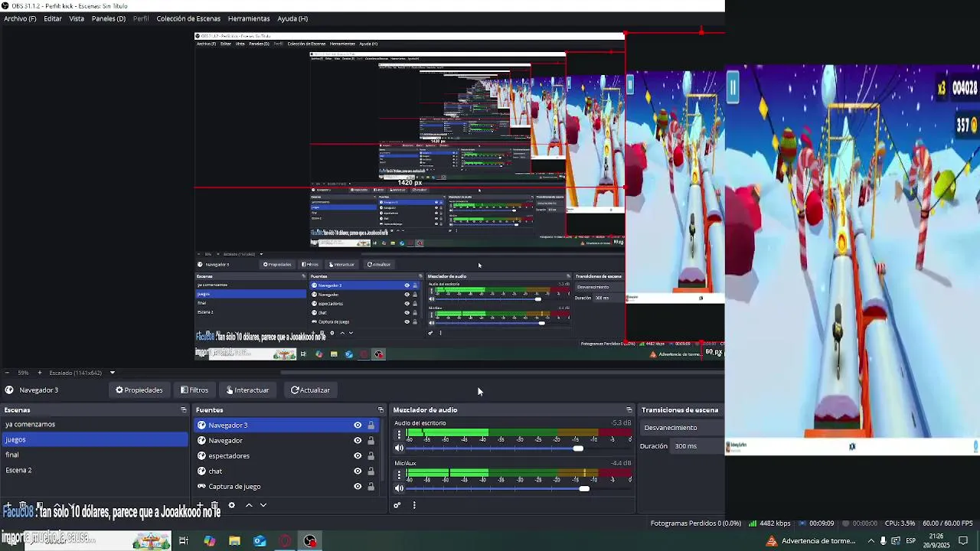The width and height of the screenshot is (980, 551).
Task: Move selected source down
Action: [x=263, y=505]
